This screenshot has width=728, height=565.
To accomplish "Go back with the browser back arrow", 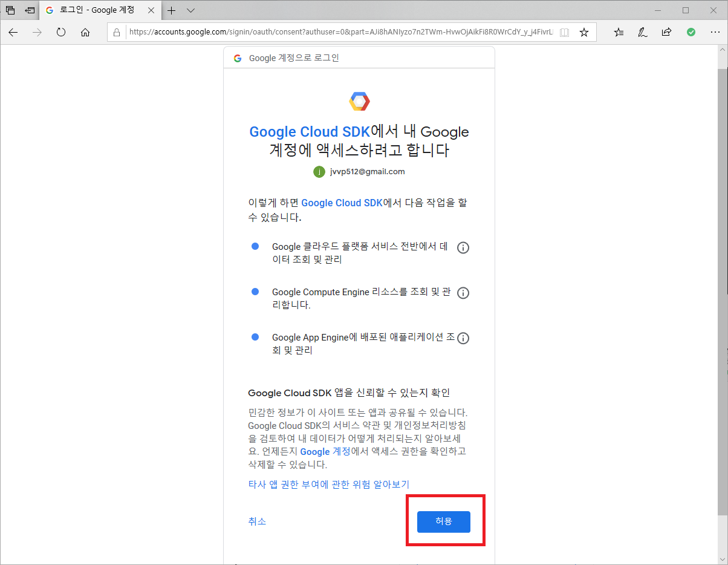I will (13, 33).
